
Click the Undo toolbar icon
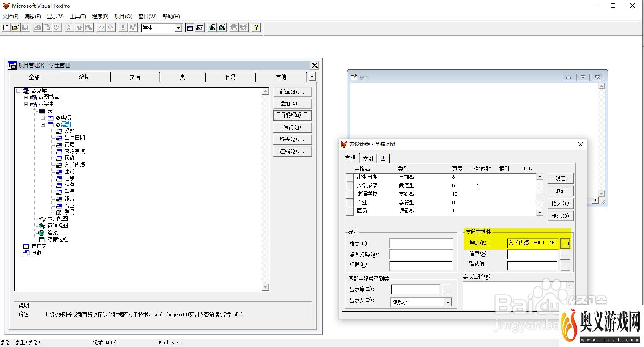tap(101, 28)
